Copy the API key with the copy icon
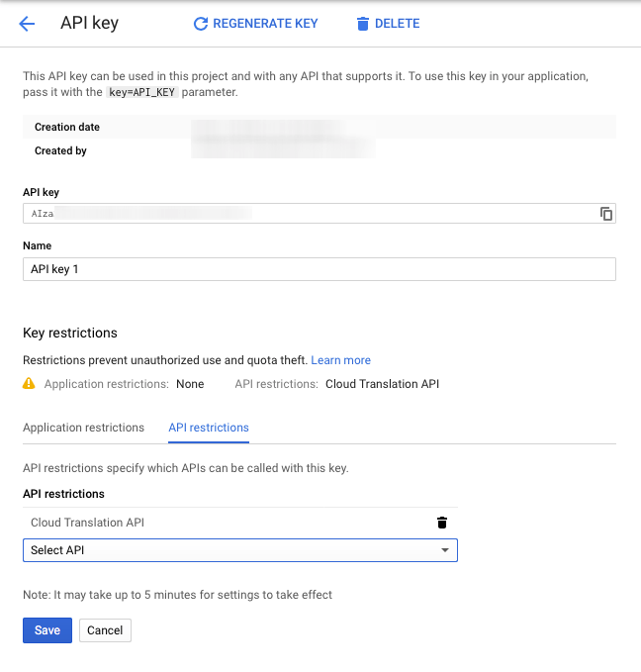This screenshot has width=641, height=672. coord(605,214)
